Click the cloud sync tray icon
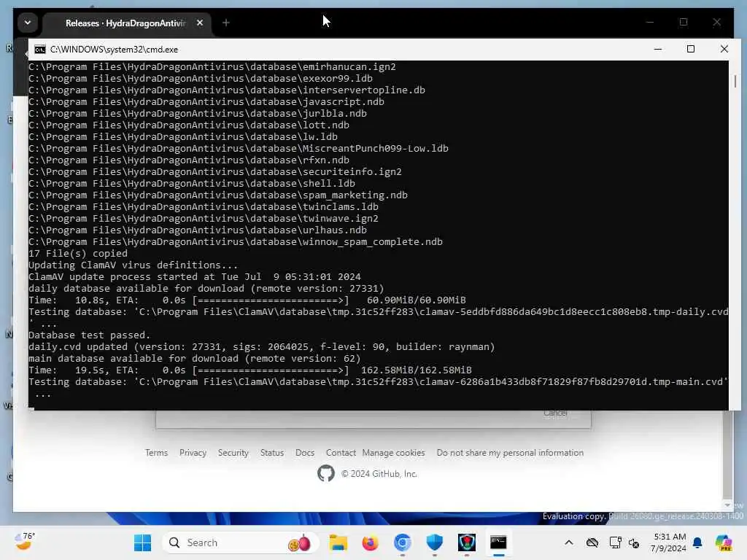The width and height of the screenshot is (747, 560). pyautogui.click(x=592, y=542)
